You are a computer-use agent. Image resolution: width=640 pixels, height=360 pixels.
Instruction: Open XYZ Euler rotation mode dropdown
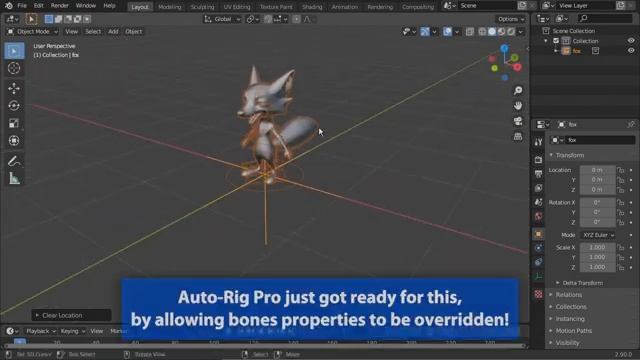[x=598, y=235]
